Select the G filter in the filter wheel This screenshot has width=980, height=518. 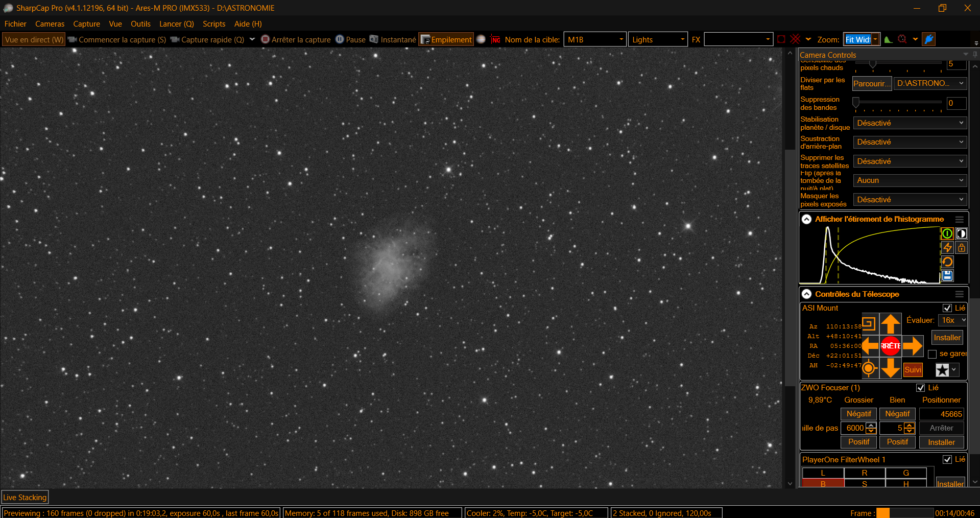tap(906, 473)
